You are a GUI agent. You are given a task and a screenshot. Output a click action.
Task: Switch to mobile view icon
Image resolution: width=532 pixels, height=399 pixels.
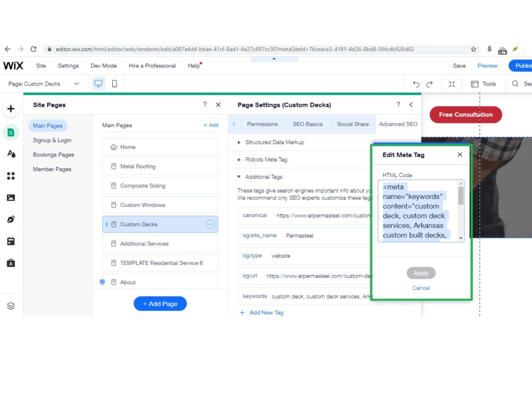click(114, 84)
